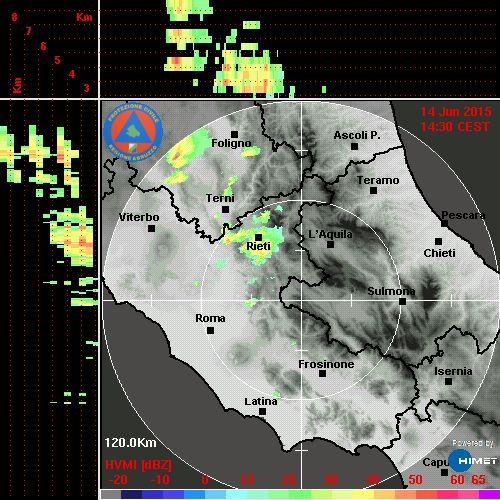Click the date text 14 Jun 2015

coord(456,112)
